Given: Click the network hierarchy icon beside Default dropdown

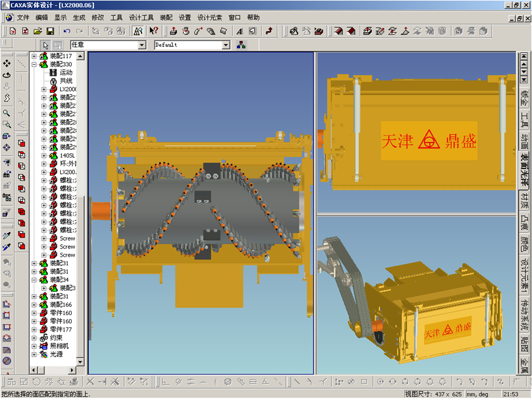Looking at the screenshot, I should (241, 45).
